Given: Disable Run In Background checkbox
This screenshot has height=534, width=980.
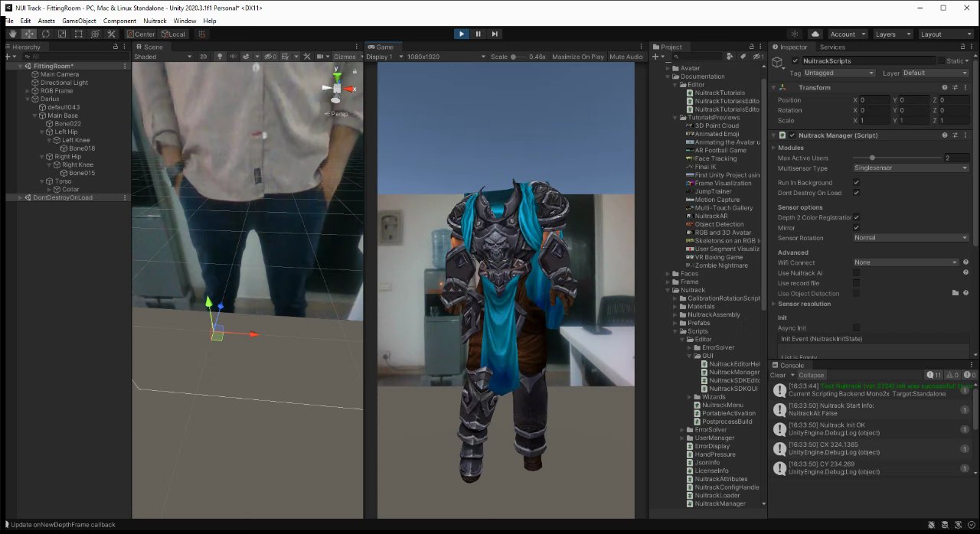Looking at the screenshot, I should (856, 183).
